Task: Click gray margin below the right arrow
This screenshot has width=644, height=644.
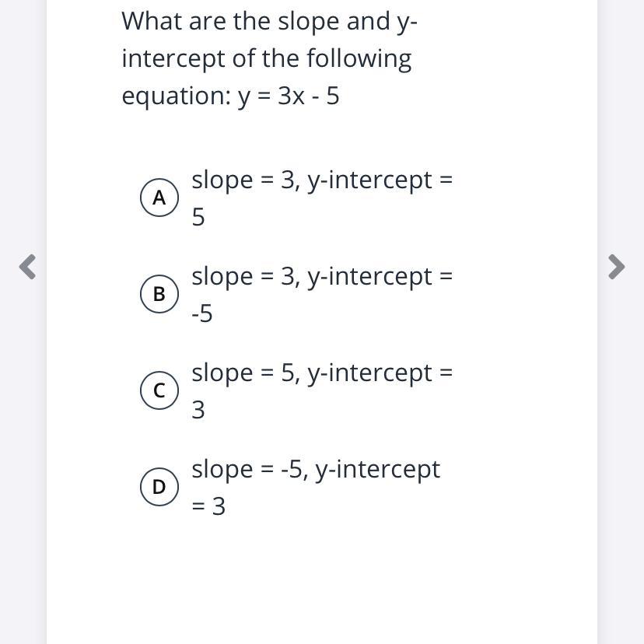Action: pos(620,467)
